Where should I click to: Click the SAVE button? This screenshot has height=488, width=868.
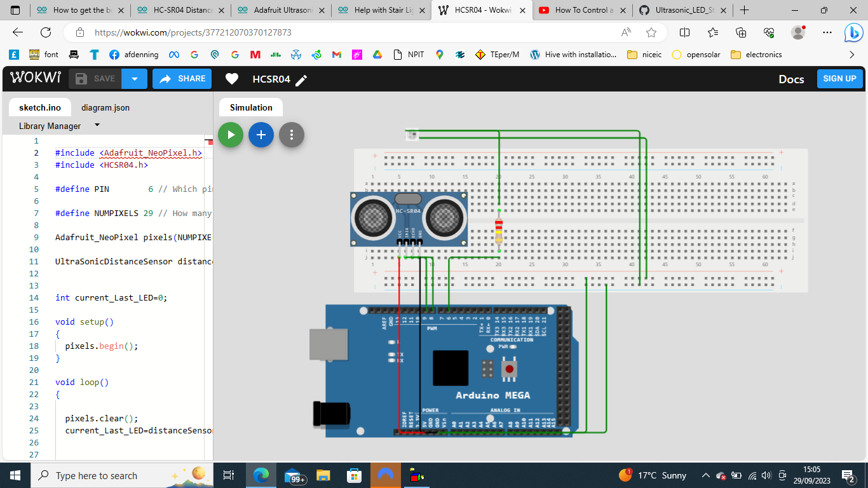95,79
